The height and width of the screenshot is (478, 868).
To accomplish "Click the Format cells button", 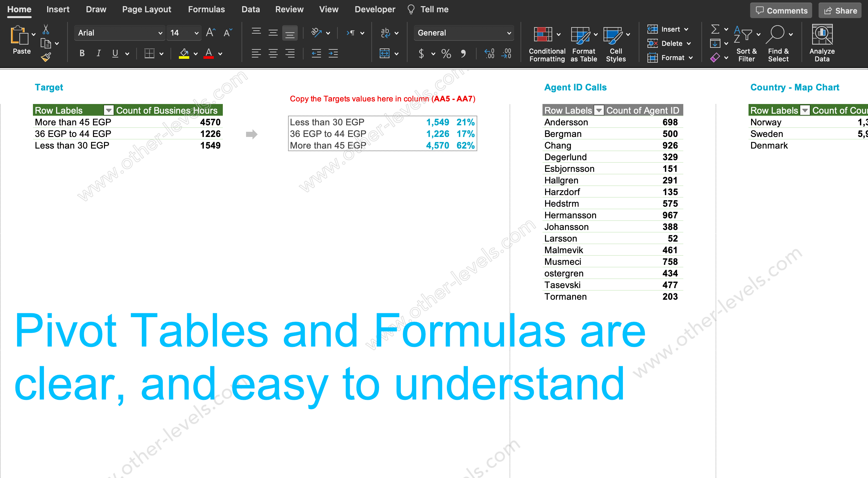I will coord(669,57).
